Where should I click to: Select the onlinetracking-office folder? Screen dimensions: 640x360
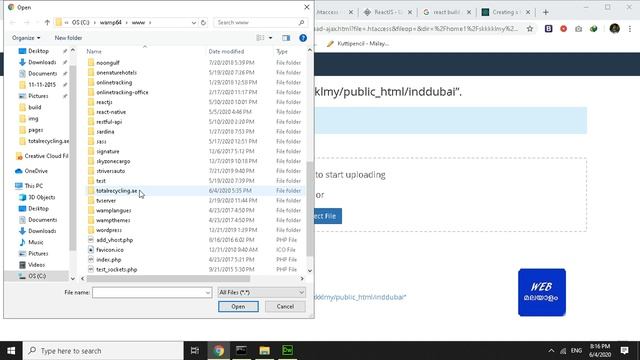pyautogui.click(x=122, y=92)
